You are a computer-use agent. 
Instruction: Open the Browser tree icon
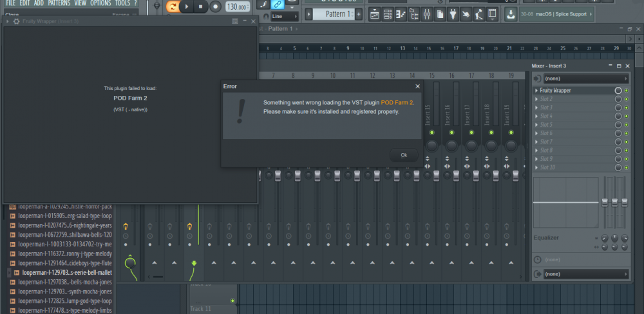click(413, 15)
